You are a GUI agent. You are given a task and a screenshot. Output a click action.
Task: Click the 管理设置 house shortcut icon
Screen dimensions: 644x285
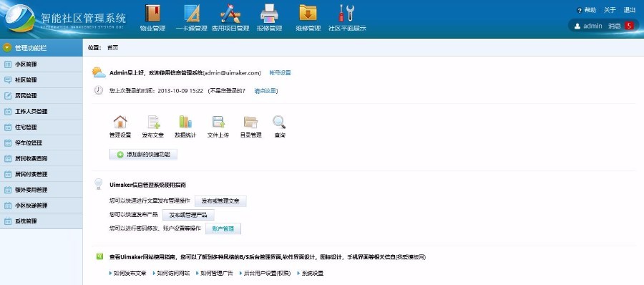click(x=120, y=122)
